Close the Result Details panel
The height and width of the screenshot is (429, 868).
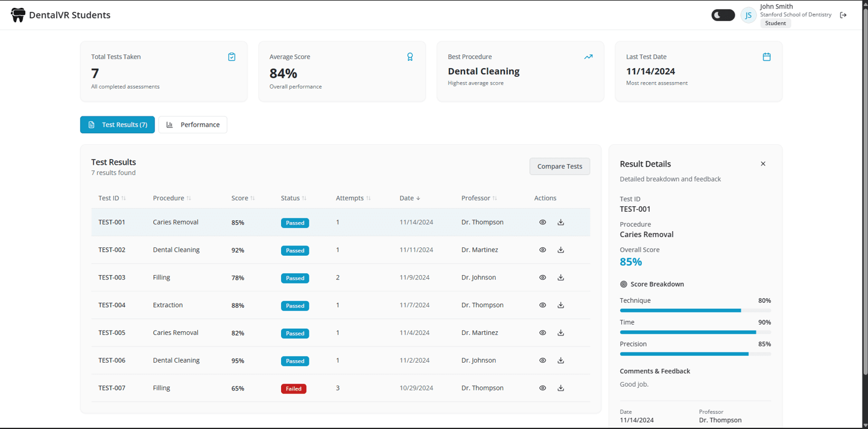tap(763, 164)
